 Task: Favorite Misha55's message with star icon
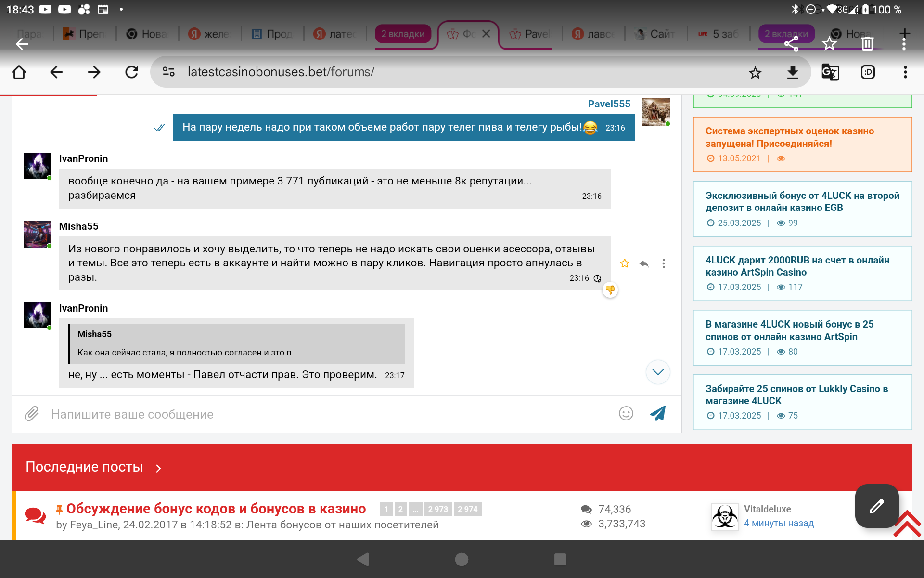click(x=625, y=263)
